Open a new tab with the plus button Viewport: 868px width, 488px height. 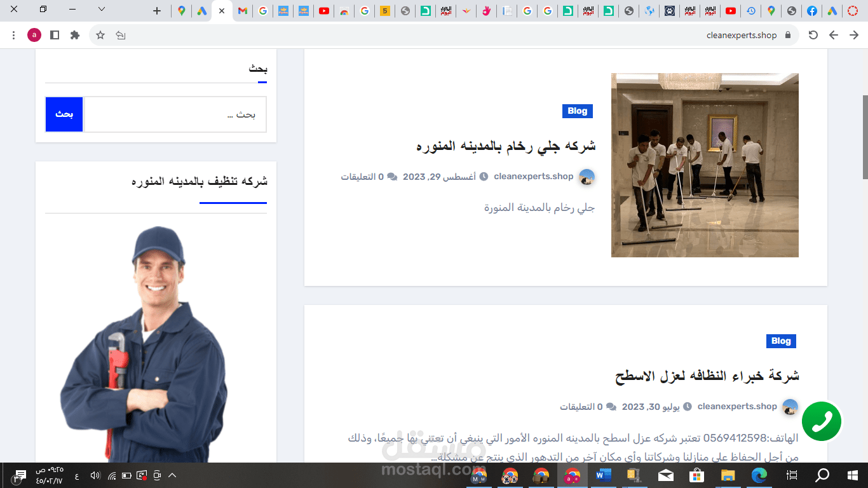(157, 10)
